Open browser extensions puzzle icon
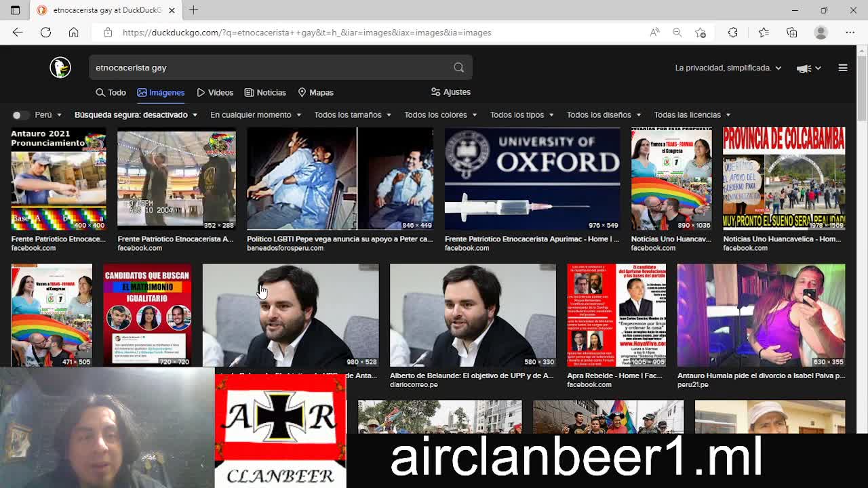 pos(733,33)
